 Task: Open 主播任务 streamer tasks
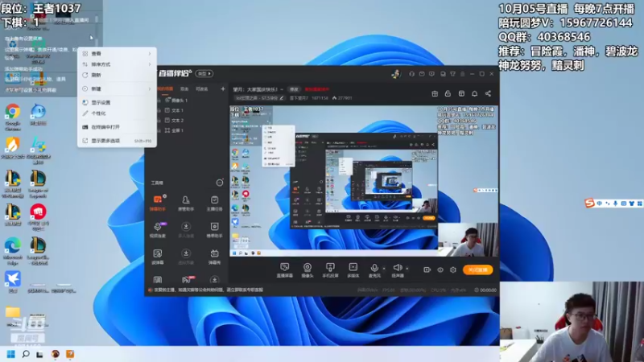point(214,203)
